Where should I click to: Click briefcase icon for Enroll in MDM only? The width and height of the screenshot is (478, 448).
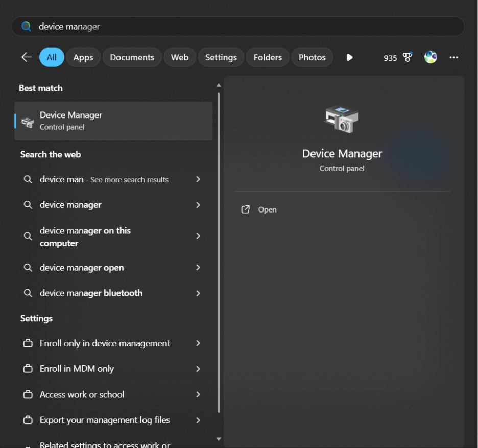coord(28,369)
